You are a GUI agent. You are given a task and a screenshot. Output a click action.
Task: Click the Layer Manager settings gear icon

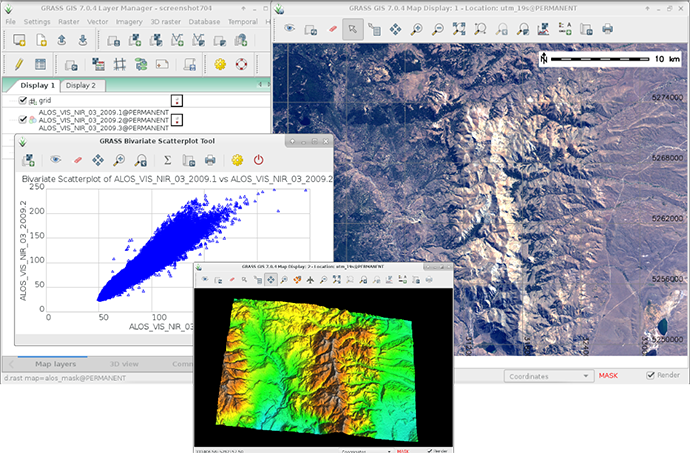click(x=219, y=64)
